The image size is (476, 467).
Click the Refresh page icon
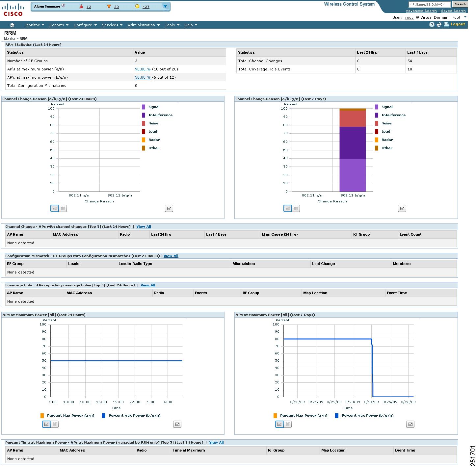click(439, 25)
